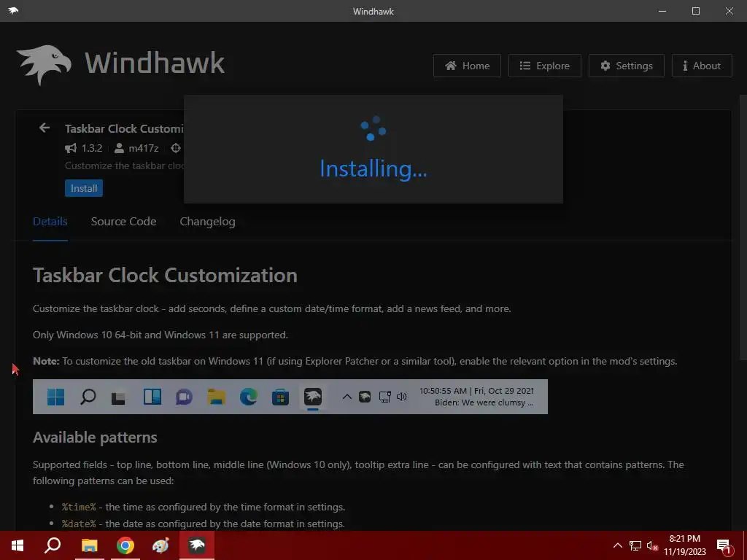Open Windhawk Settings button

(626, 66)
